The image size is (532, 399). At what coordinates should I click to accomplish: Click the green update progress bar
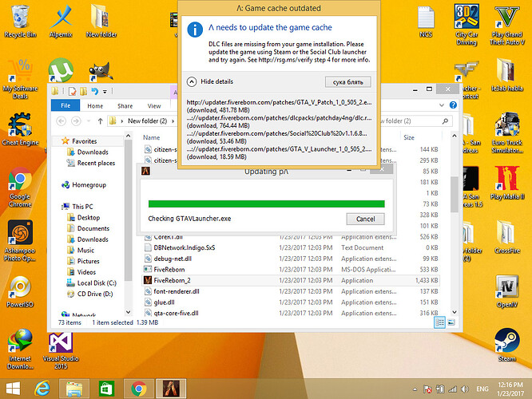pos(266,203)
